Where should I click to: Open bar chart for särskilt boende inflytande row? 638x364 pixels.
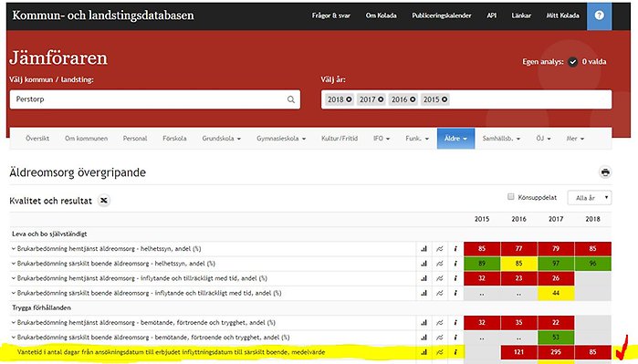point(424,293)
